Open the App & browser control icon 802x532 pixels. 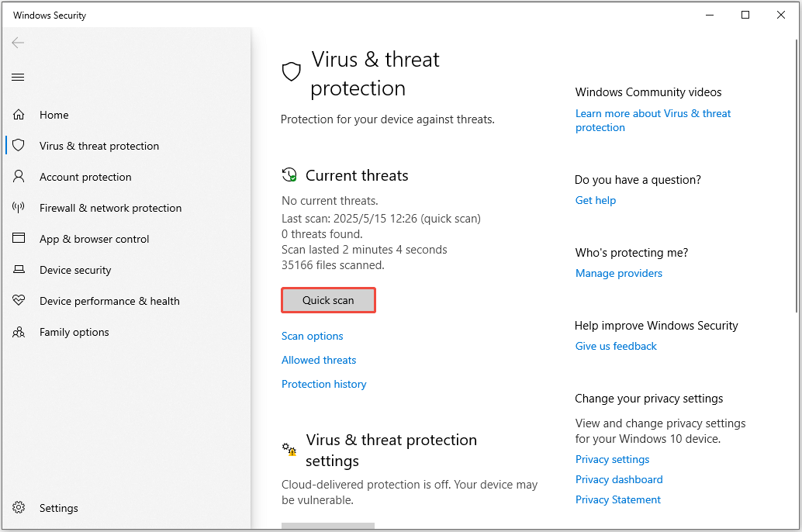(19, 239)
